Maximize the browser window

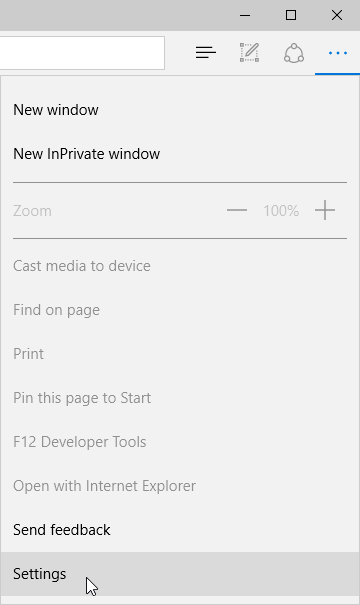tap(291, 15)
